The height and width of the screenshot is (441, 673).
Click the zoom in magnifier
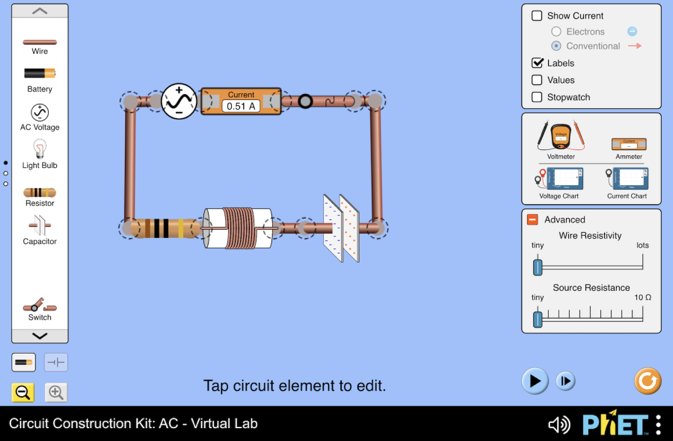coord(56,392)
